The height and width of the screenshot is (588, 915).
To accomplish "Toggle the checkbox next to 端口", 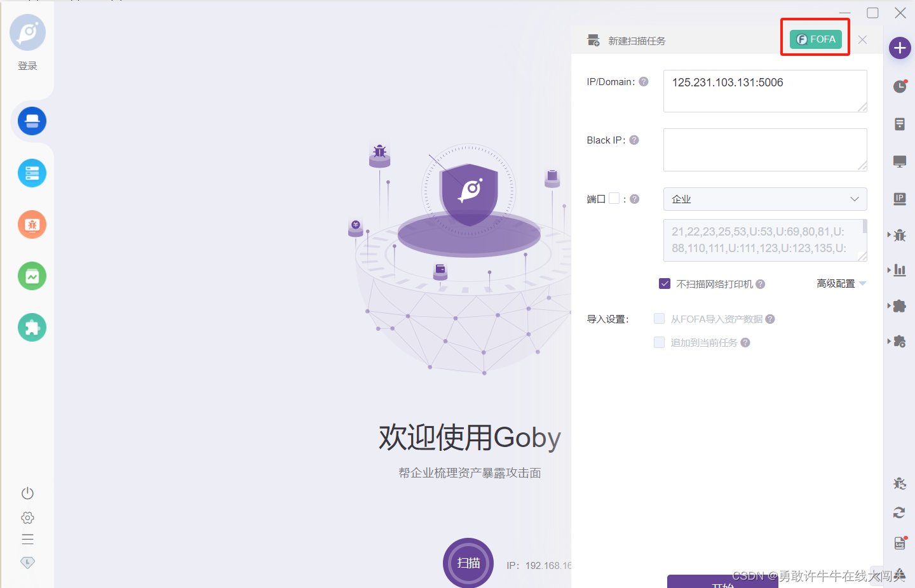I will 614,198.
